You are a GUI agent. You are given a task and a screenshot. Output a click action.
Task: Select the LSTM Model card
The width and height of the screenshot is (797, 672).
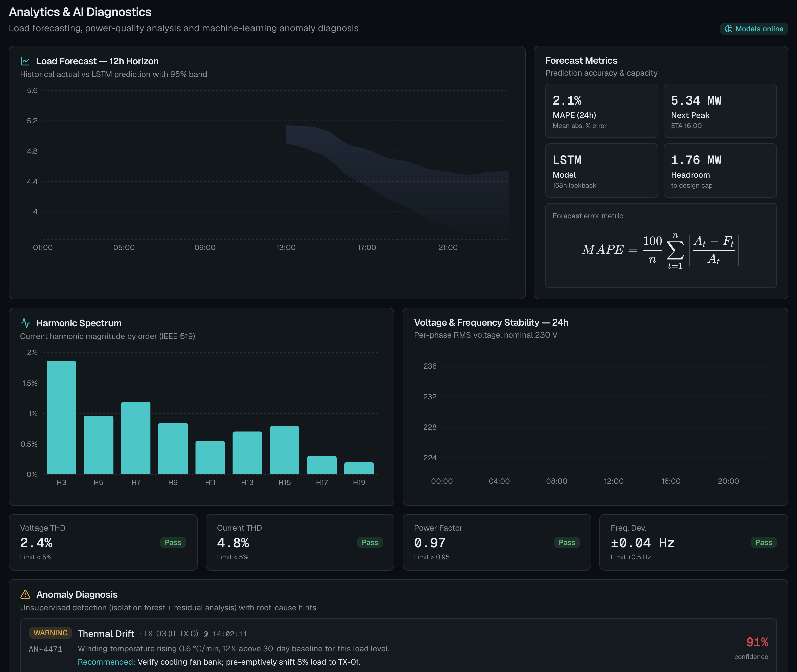point(601,170)
